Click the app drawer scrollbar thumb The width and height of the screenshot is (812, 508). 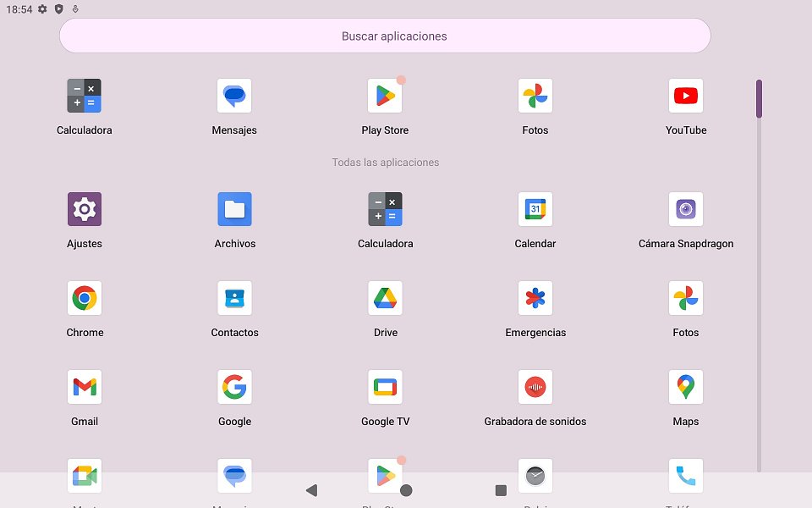pyautogui.click(x=759, y=98)
